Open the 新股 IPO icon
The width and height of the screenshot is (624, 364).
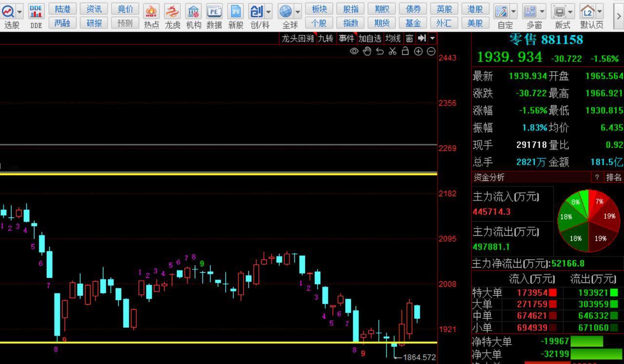[x=236, y=11]
